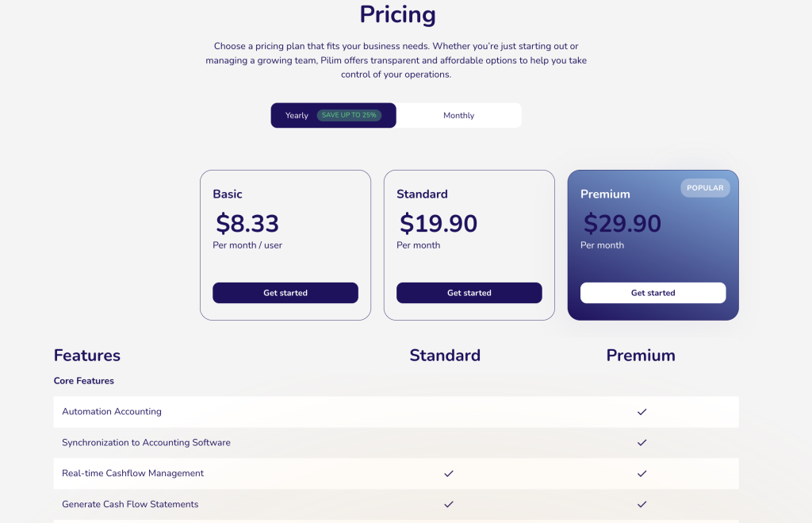Click the Core Features section label
Viewport: 812px width, 523px height.
pos(84,381)
